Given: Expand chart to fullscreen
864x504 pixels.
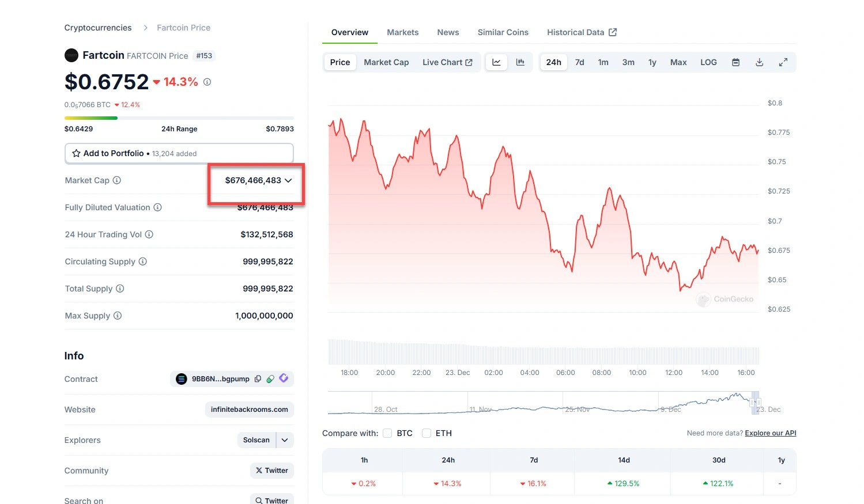Looking at the screenshot, I should click(783, 62).
